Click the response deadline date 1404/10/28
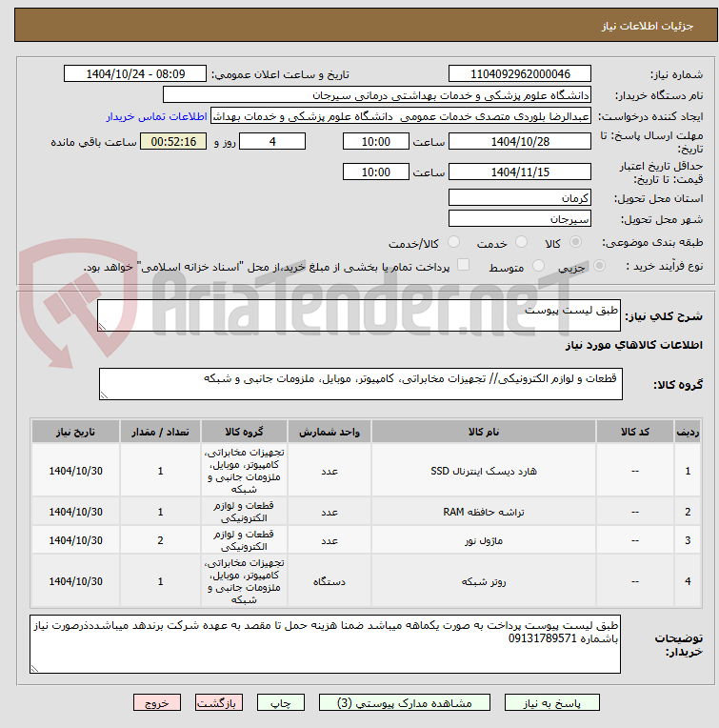The width and height of the screenshot is (719, 728). 520,142
